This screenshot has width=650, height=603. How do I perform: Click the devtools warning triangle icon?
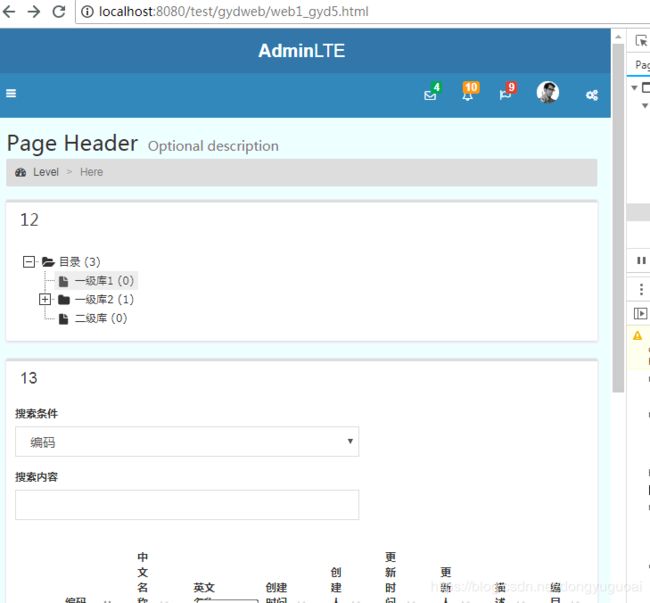pyautogui.click(x=638, y=336)
